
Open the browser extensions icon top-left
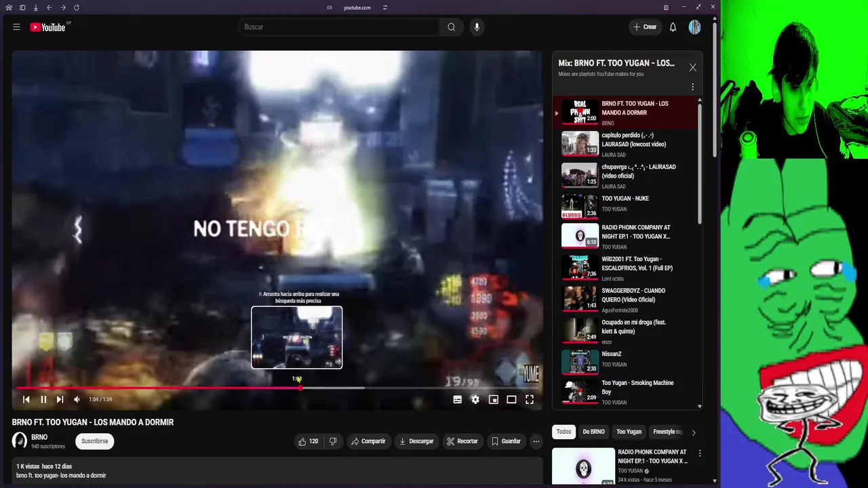(x=9, y=7)
